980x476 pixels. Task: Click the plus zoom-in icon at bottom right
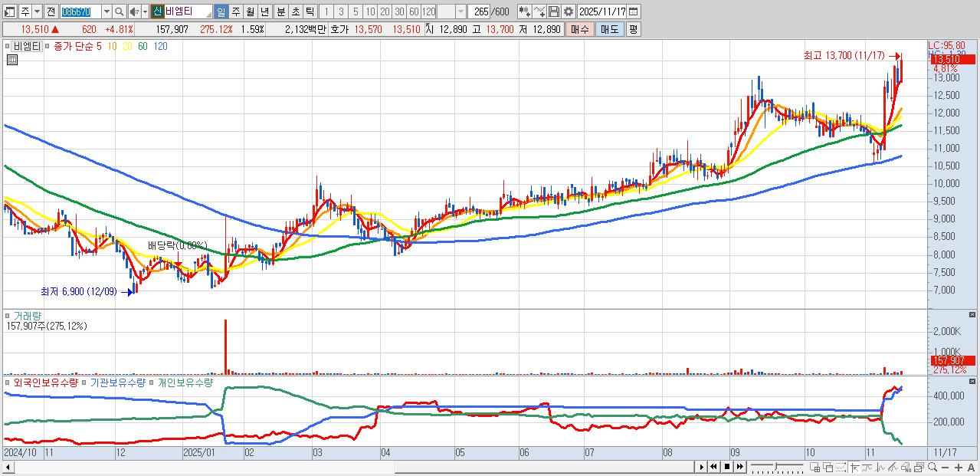958,467
